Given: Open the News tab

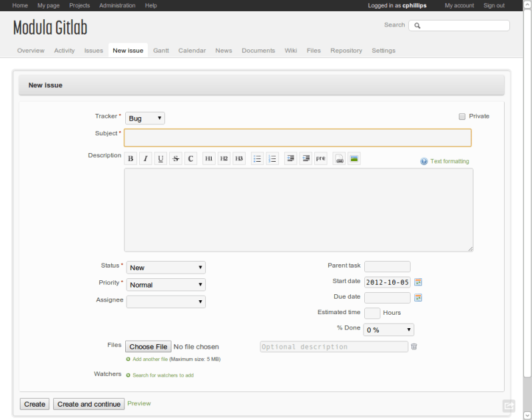Looking at the screenshot, I should tap(224, 51).
